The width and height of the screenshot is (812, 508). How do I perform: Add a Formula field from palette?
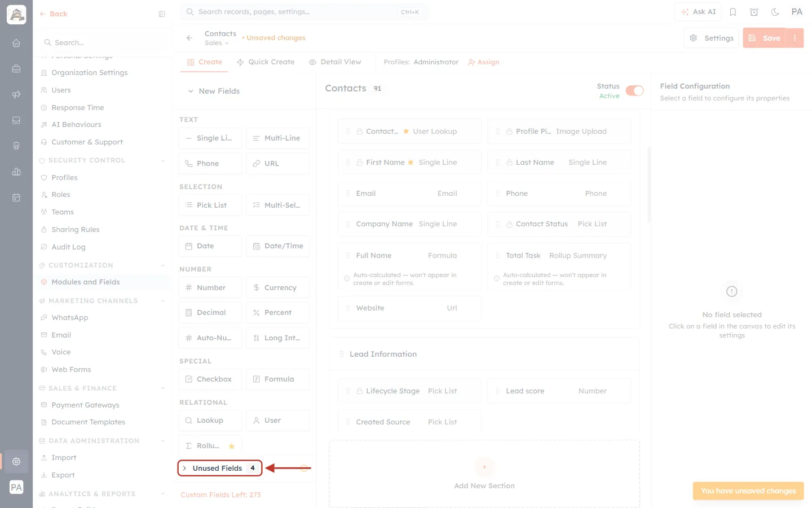click(278, 379)
